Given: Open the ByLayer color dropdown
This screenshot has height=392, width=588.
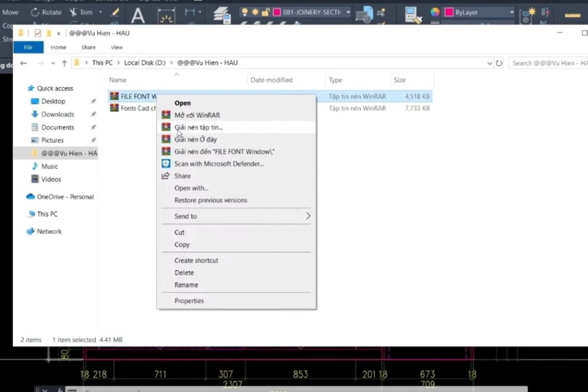Looking at the screenshot, I should pos(511,12).
